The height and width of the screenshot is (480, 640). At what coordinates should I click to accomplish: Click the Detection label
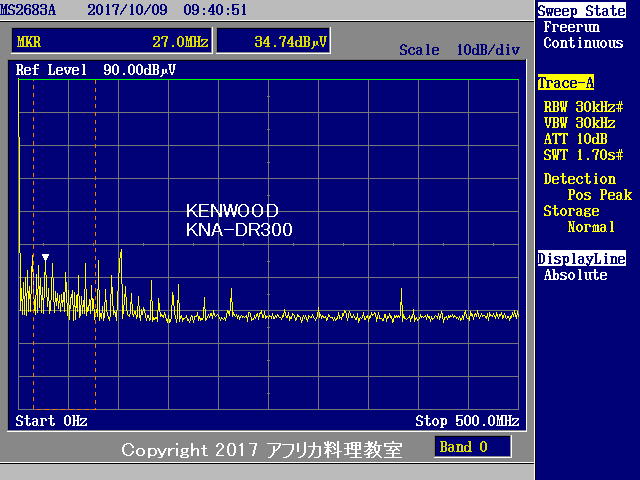coord(580,179)
